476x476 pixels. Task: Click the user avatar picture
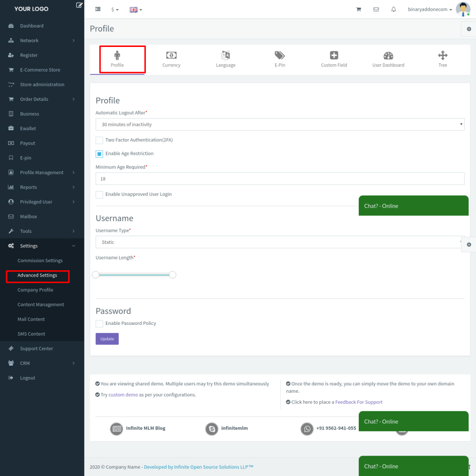463,9
